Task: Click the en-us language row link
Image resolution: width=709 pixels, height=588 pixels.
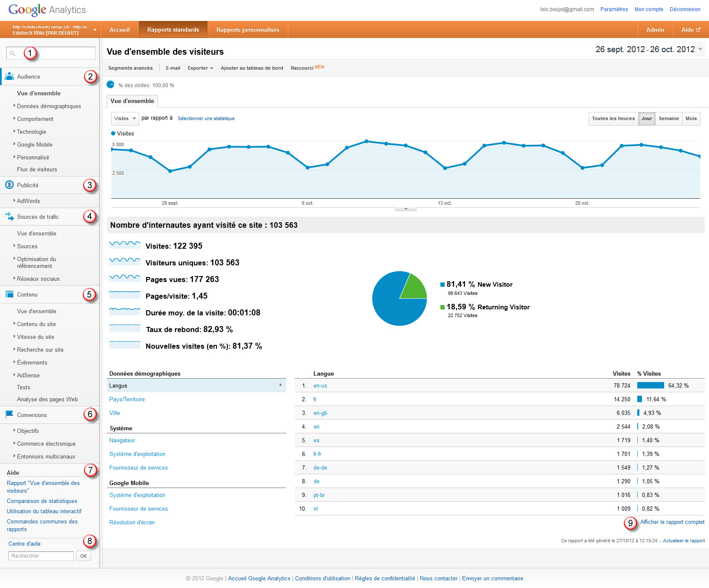Action: pyautogui.click(x=320, y=385)
